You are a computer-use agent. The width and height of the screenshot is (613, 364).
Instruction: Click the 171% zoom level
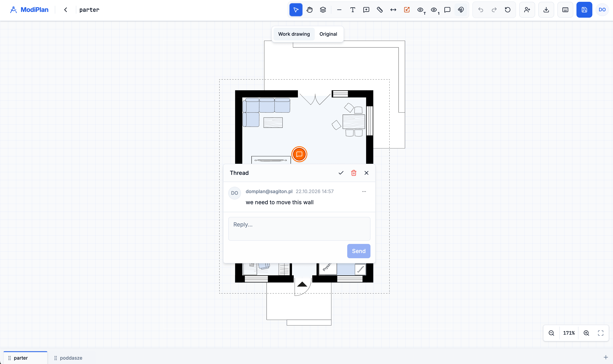[569, 333]
